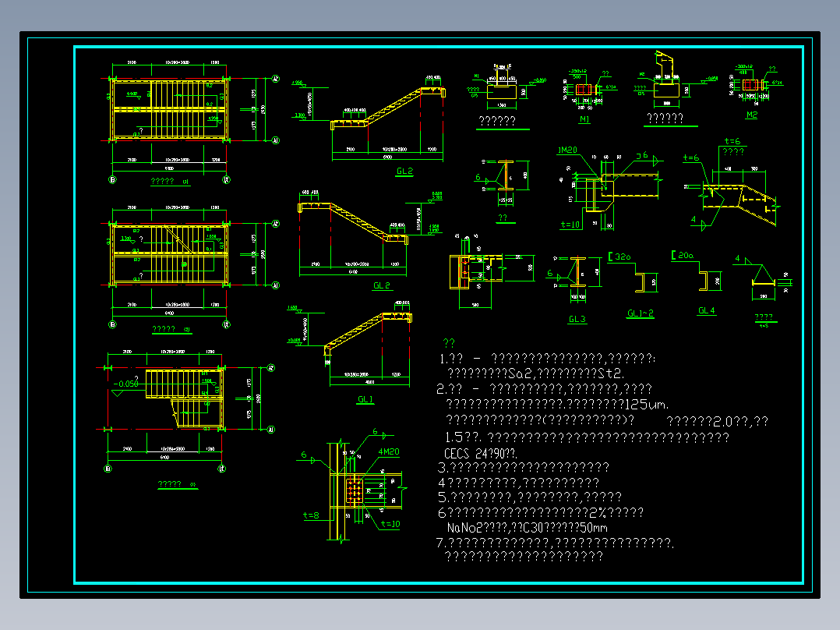840x630 pixels.
Task: Click the stair plan containing -0.050 mark
Action: (x=186, y=410)
